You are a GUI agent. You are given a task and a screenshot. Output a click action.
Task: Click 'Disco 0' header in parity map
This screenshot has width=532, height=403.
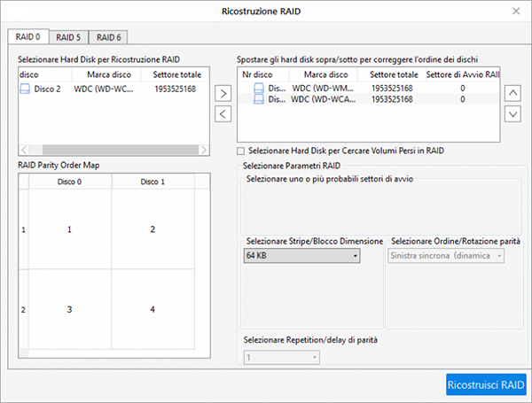click(x=70, y=182)
